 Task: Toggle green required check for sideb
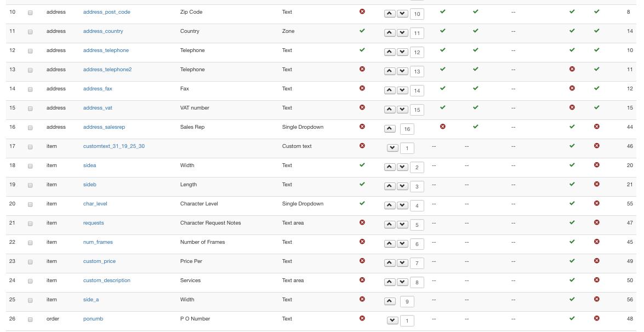[362, 184]
